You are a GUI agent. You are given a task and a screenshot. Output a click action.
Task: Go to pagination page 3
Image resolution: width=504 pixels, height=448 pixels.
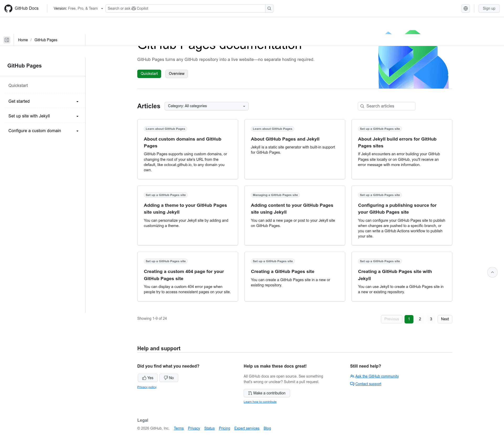click(431, 319)
